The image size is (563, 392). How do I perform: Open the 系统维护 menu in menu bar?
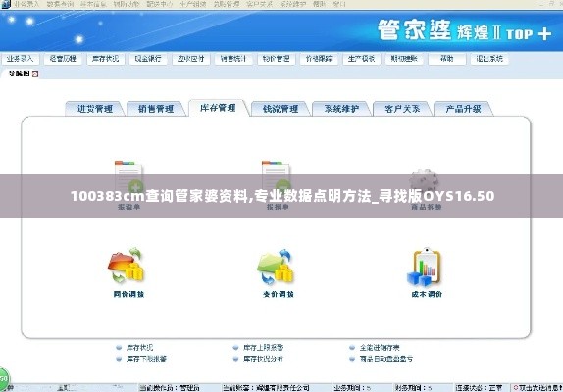pos(293,4)
